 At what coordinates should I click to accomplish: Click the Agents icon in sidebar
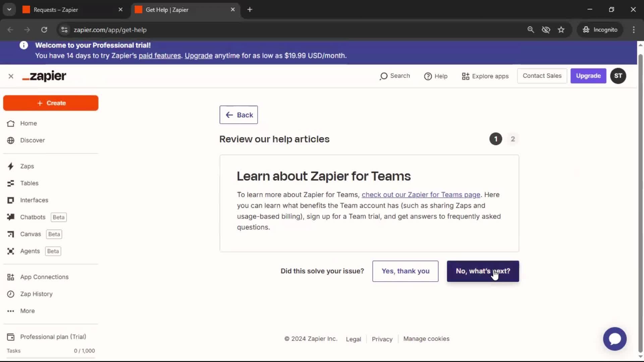11,251
